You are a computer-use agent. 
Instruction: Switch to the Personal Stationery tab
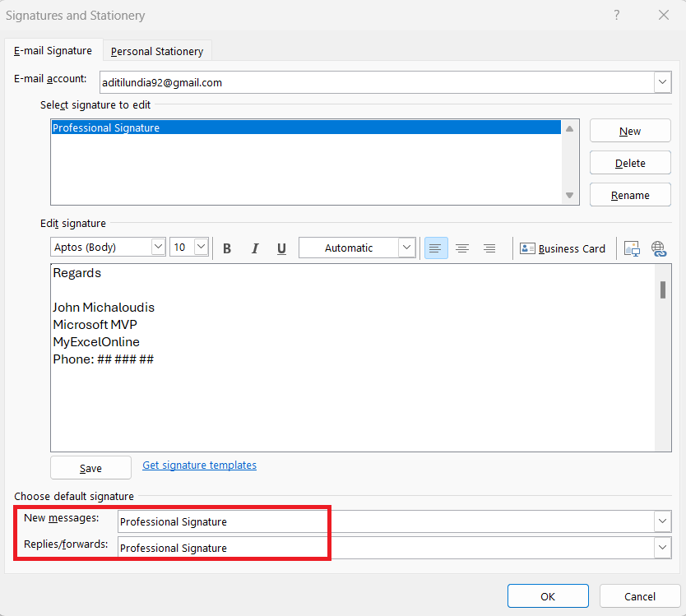point(157,51)
